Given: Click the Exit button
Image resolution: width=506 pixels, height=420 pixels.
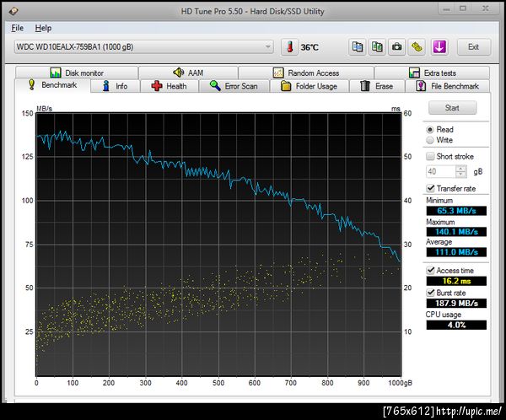Looking at the screenshot, I should point(473,47).
